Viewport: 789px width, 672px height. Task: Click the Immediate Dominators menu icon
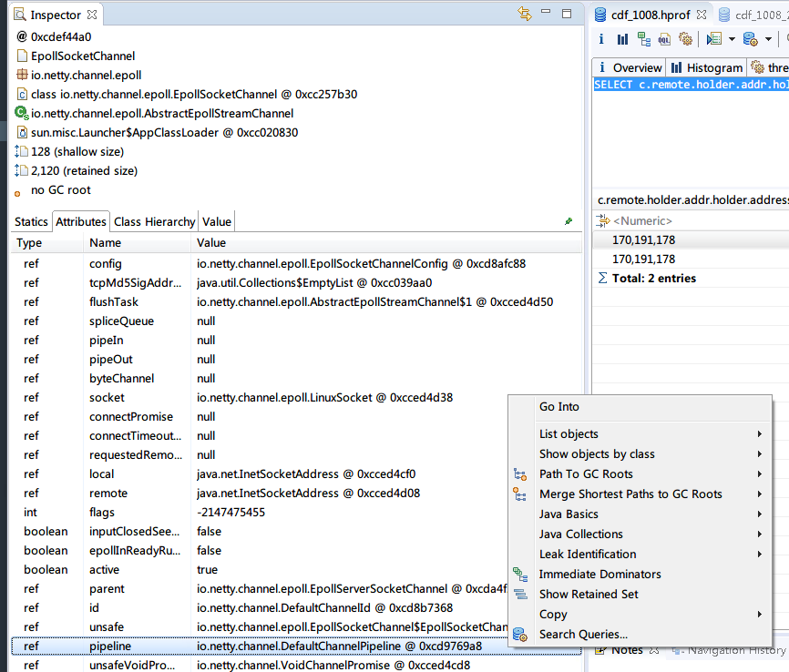520,575
